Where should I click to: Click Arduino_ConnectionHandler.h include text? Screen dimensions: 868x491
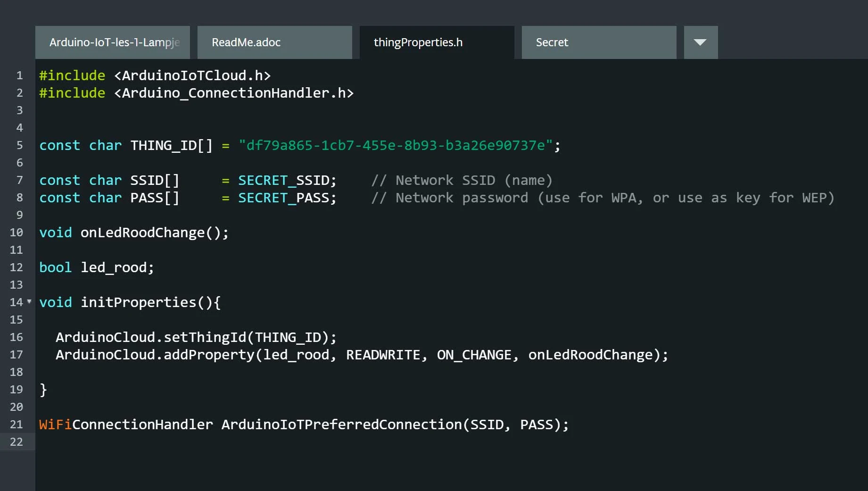[234, 93]
